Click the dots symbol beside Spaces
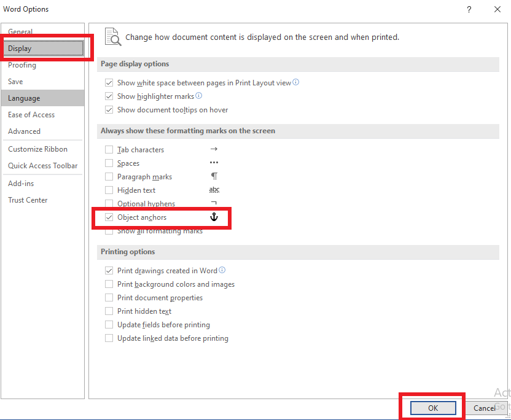511x420 pixels. pos(214,162)
